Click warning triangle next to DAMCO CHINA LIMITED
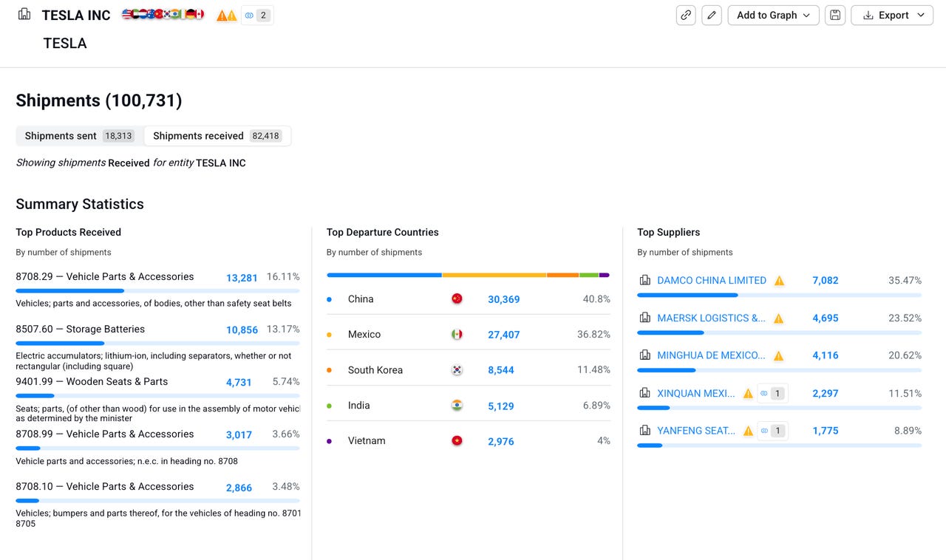 tap(779, 281)
